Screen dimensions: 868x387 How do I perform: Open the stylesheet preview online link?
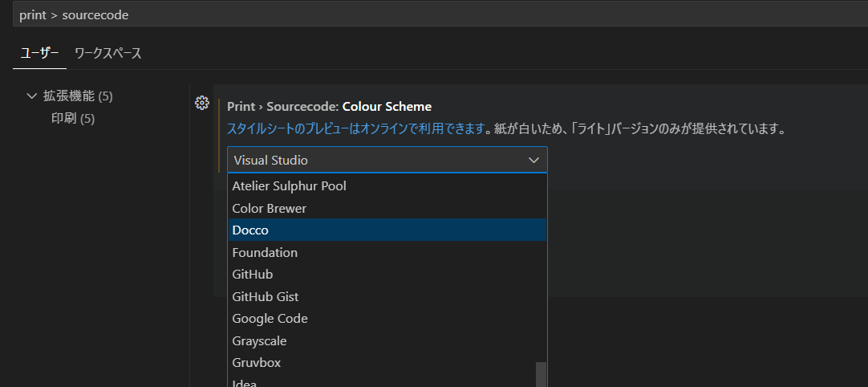[x=356, y=130]
